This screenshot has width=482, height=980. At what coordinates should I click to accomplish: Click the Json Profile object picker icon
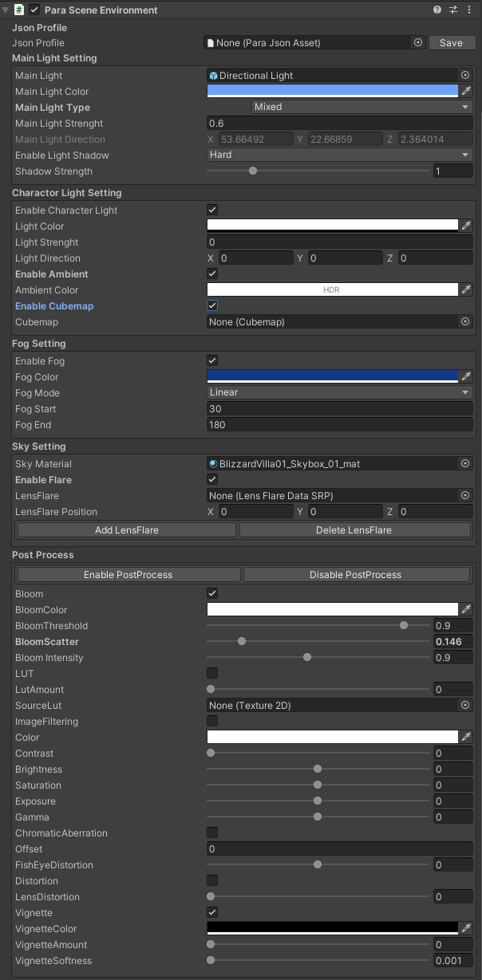pos(418,42)
